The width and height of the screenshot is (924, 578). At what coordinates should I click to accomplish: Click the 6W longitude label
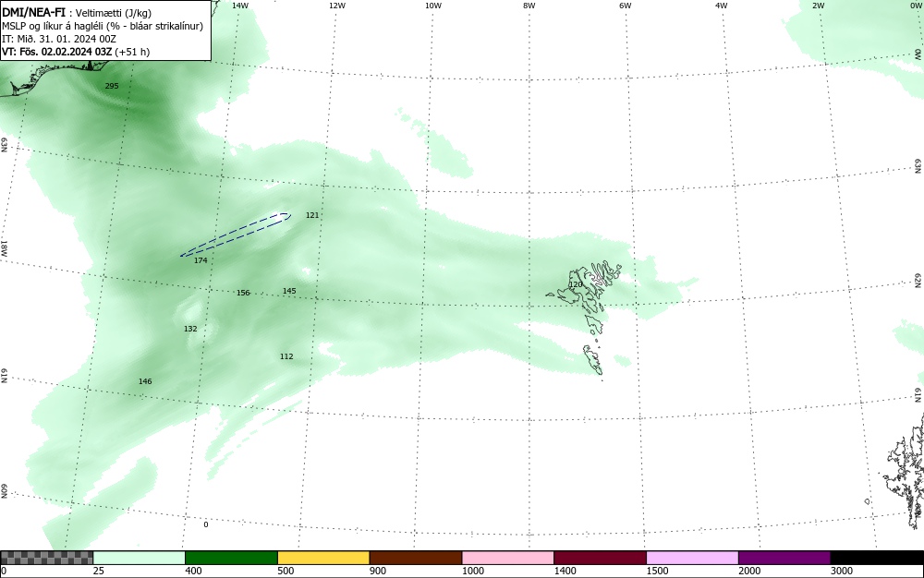click(626, 6)
